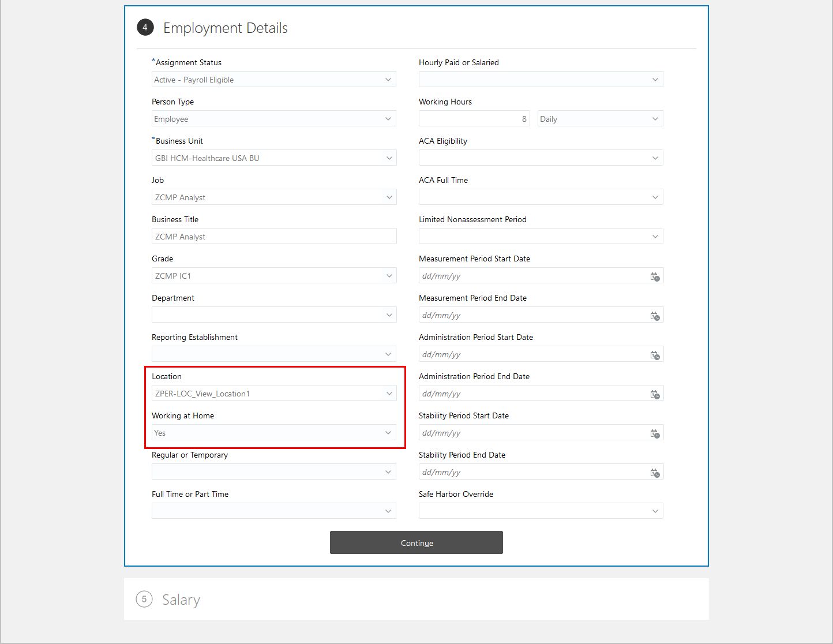833x644 pixels.
Task: Open the Salary section header
Action: point(181,600)
